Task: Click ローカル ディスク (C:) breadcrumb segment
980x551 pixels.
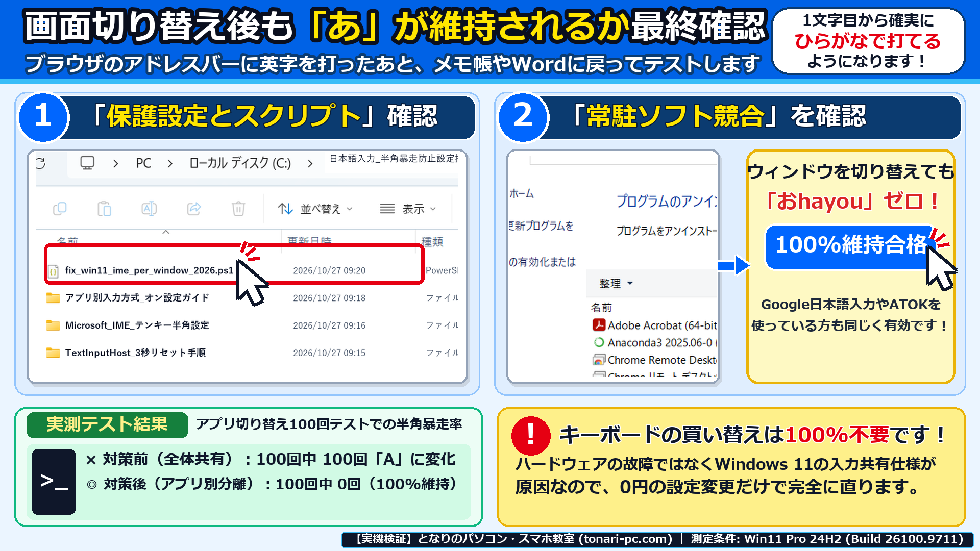Action: coord(240,163)
